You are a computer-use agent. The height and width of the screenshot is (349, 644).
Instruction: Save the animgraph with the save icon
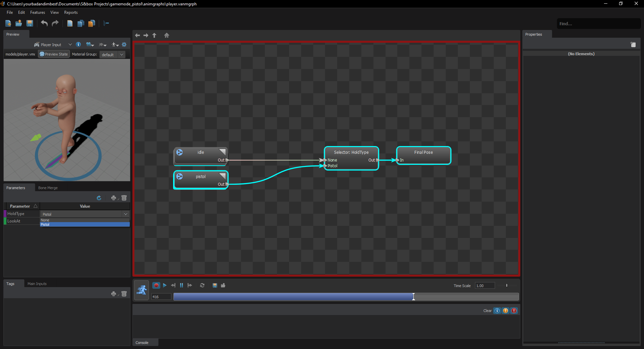tap(30, 23)
